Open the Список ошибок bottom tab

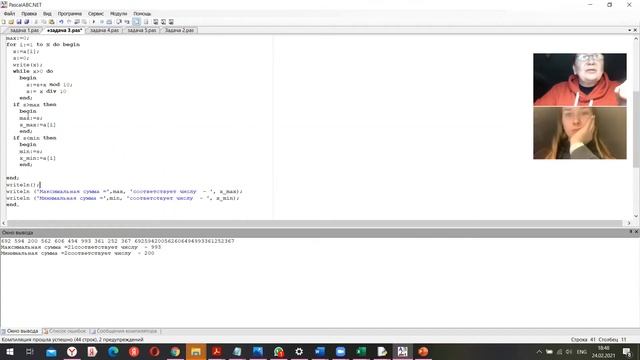click(65, 331)
